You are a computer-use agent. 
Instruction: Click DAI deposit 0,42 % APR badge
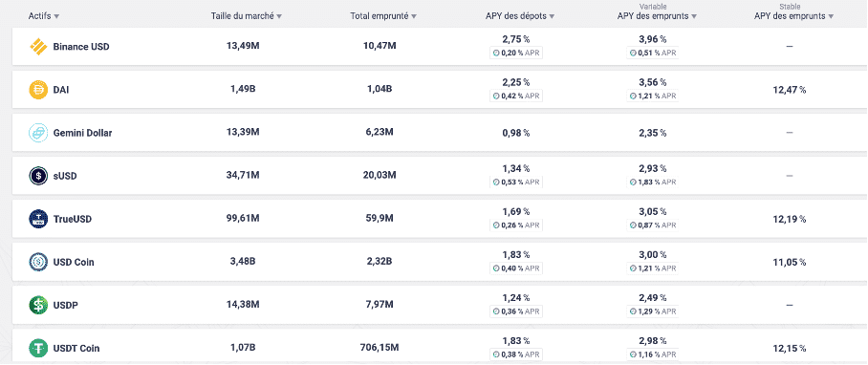point(516,96)
